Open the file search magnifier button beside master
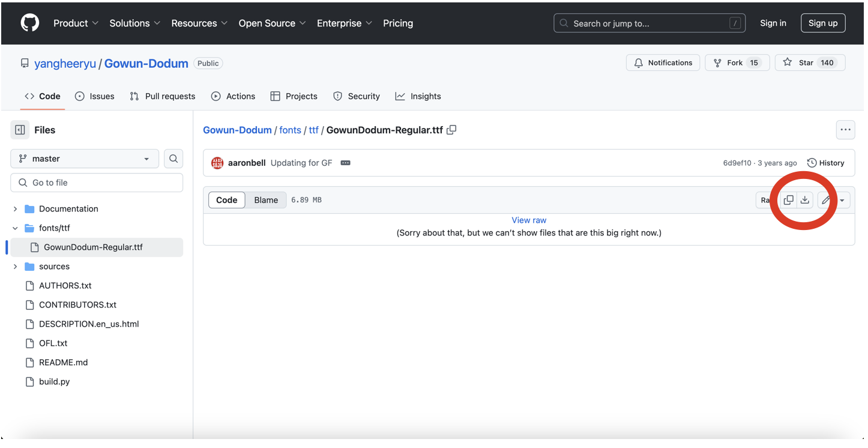This screenshot has height=448, width=868. pyautogui.click(x=173, y=159)
